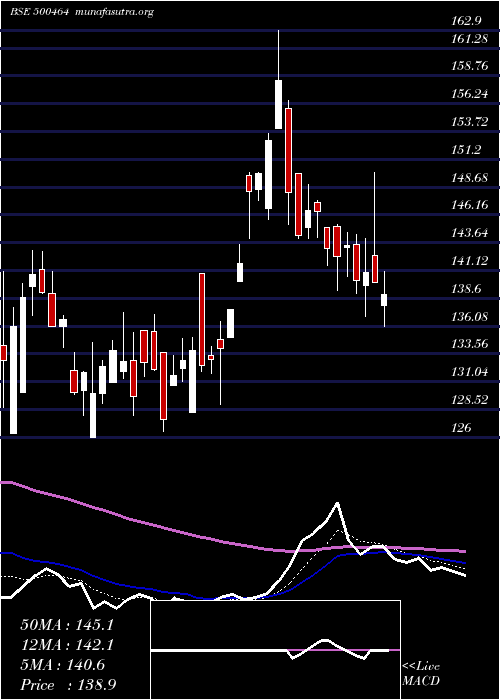500x700 pixels.
Task: Click the '50MA : 145.1' readout
Action: tap(67, 625)
